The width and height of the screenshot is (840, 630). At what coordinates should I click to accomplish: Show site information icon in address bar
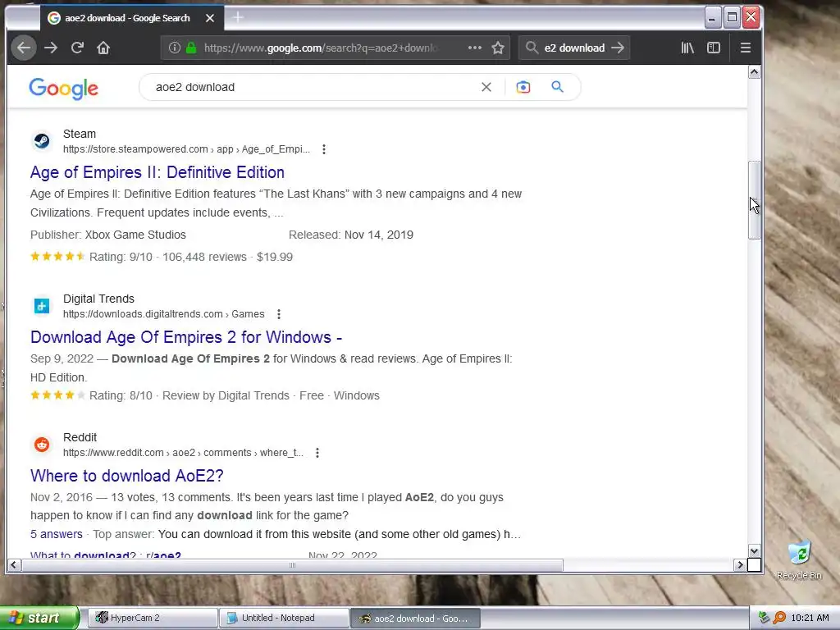175,48
